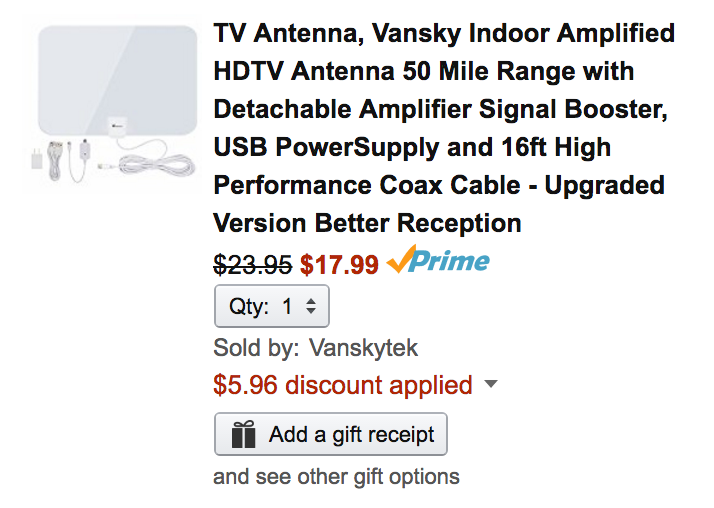Click the brand logo tab on the antenna
This screenshot has width=714, height=508.
[118, 124]
